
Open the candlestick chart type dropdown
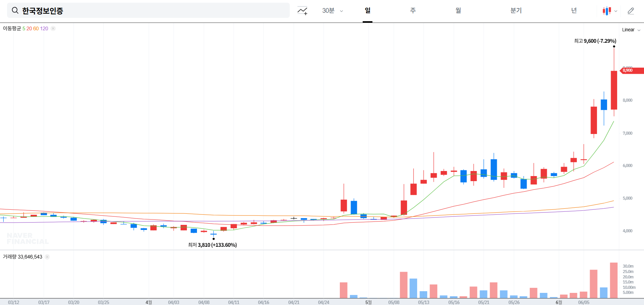point(610,11)
